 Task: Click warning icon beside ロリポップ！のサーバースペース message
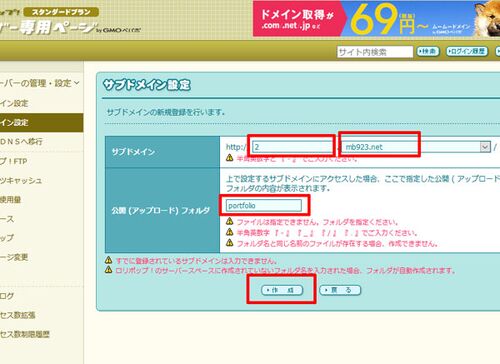(109, 269)
